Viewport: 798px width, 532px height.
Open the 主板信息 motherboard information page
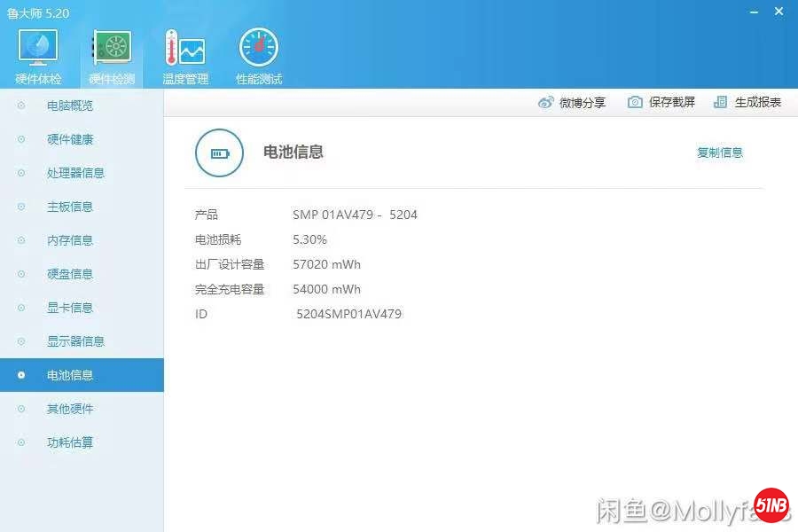point(71,207)
